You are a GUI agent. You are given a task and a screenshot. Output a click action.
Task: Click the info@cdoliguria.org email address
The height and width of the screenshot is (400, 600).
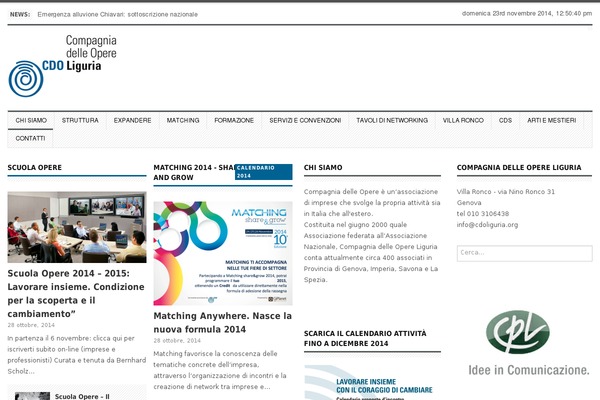pyautogui.click(x=487, y=225)
